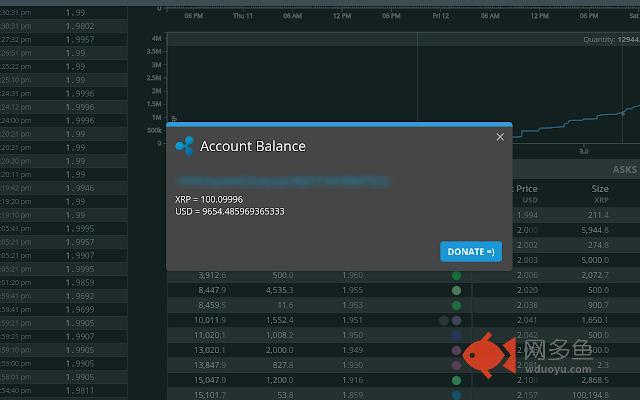This screenshot has width=640, height=400.
Task: Click ask price 2.041
Action: click(527, 320)
